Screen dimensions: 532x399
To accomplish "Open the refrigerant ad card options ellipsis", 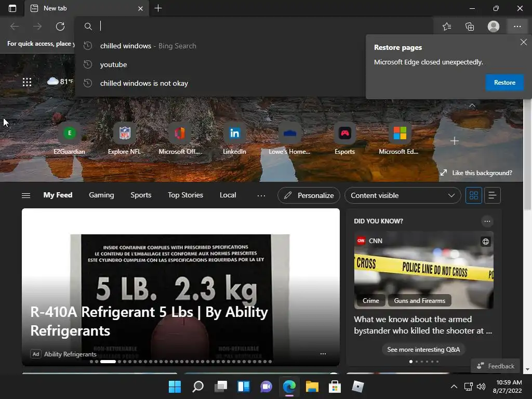I will [323, 353].
